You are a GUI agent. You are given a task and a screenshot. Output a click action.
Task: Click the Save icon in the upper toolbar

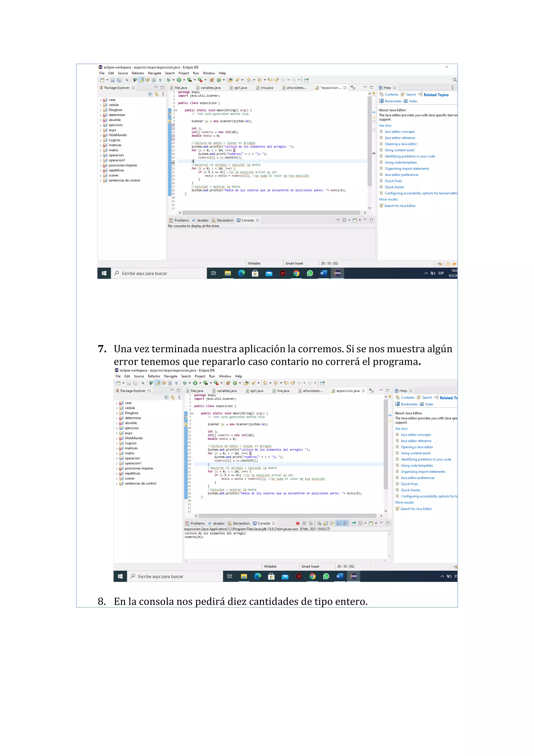coord(113,80)
